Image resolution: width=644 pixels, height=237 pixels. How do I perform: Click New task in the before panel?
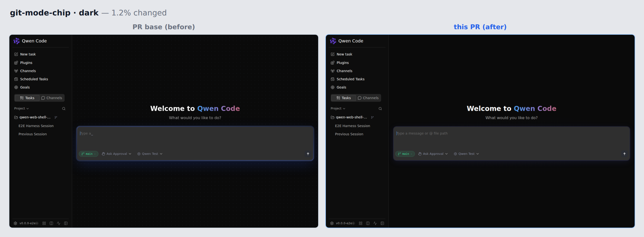coord(25,54)
